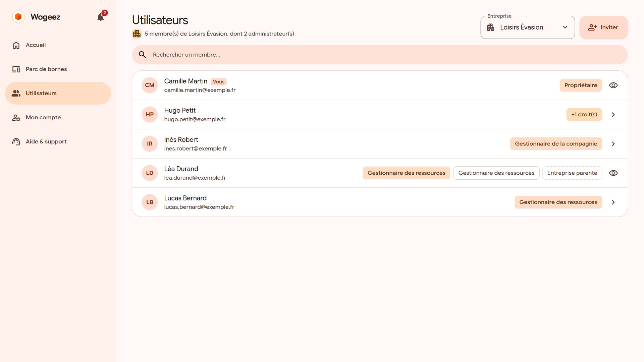Open Parc de bornes menu item
The height and width of the screenshot is (362, 644).
[58, 69]
